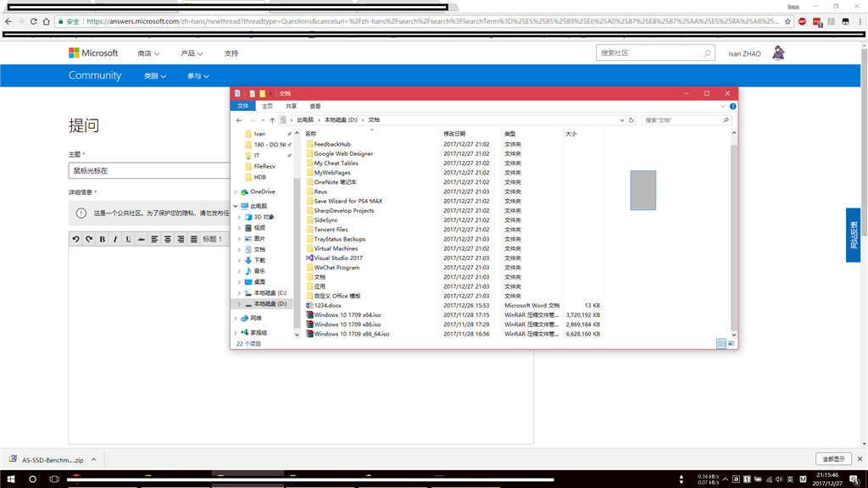Open Cortana search circle on taskbar

[32, 480]
